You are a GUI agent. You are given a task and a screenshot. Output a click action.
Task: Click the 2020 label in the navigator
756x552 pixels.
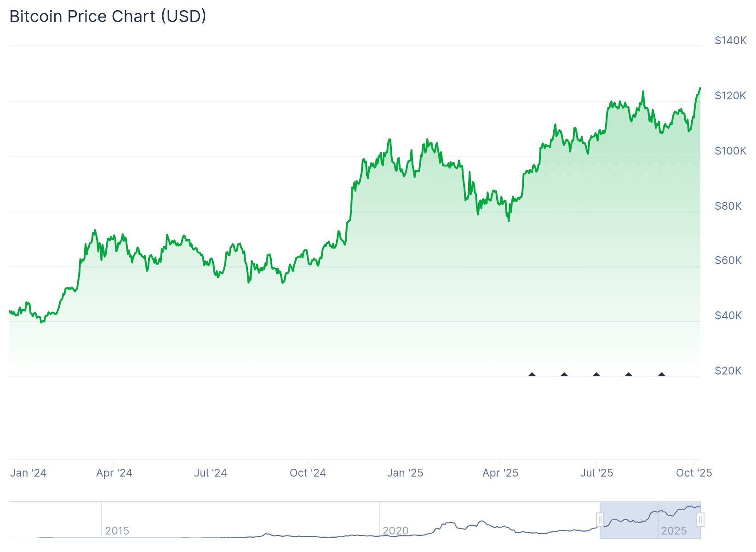(x=395, y=531)
